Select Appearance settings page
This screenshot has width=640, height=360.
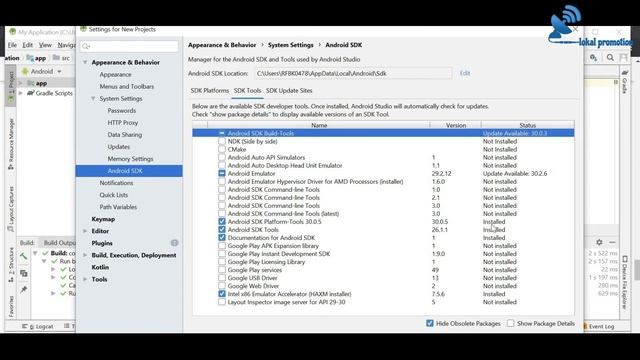(116, 75)
